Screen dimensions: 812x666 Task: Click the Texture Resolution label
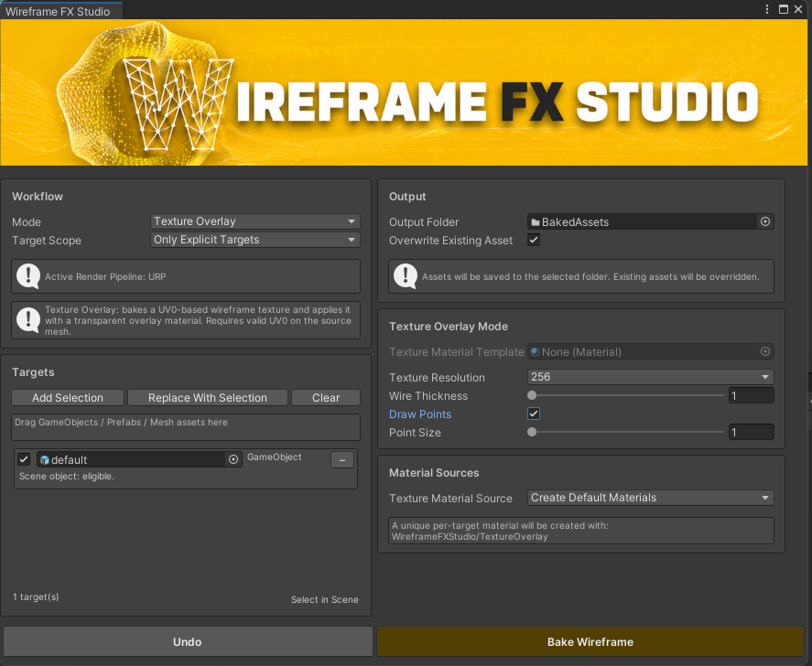click(x=437, y=377)
